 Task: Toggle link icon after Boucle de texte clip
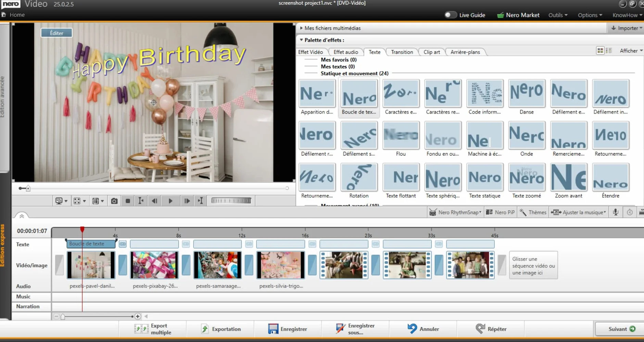(123, 244)
